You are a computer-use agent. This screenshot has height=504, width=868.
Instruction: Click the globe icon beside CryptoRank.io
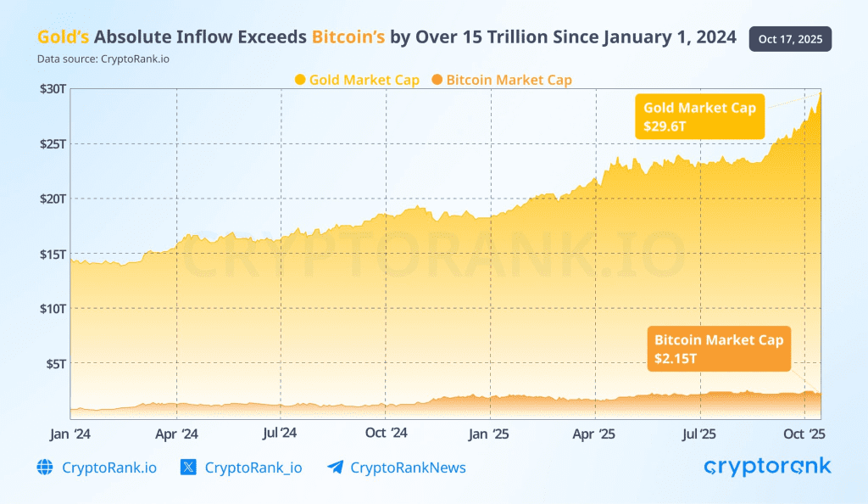pos(45,468)
